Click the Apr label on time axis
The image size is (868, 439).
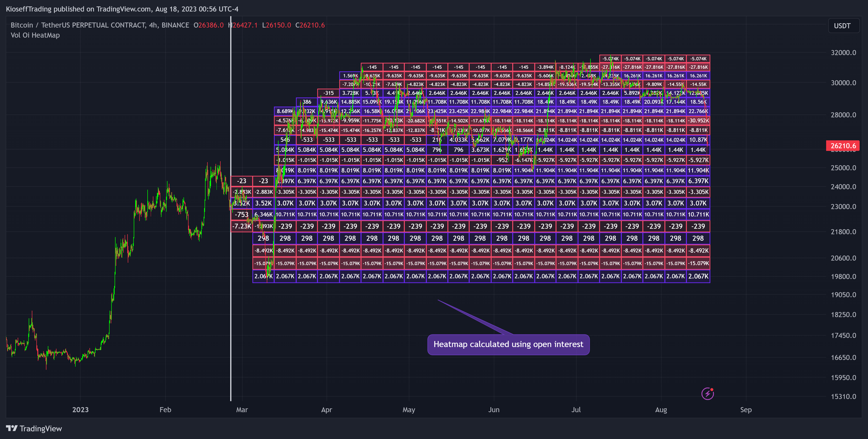327,410
